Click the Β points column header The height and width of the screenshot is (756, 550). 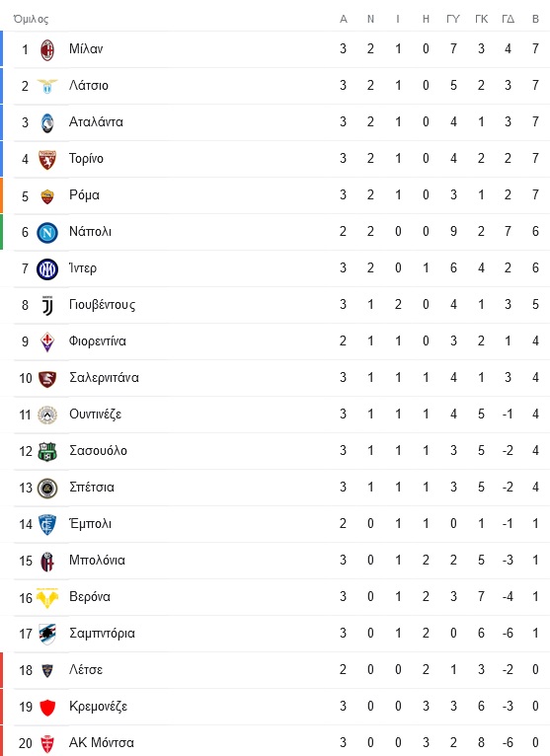[x=535, y=20]
